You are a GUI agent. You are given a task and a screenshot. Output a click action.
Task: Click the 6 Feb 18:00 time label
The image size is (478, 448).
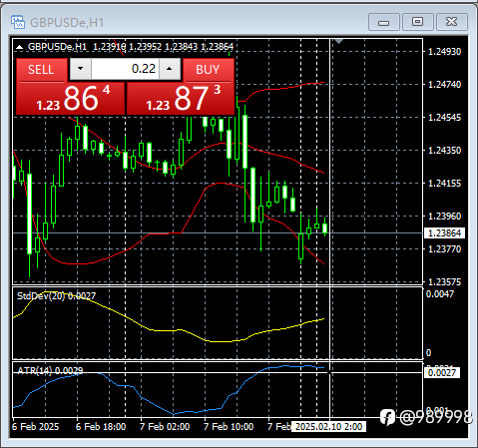click(x=101, y=427)
